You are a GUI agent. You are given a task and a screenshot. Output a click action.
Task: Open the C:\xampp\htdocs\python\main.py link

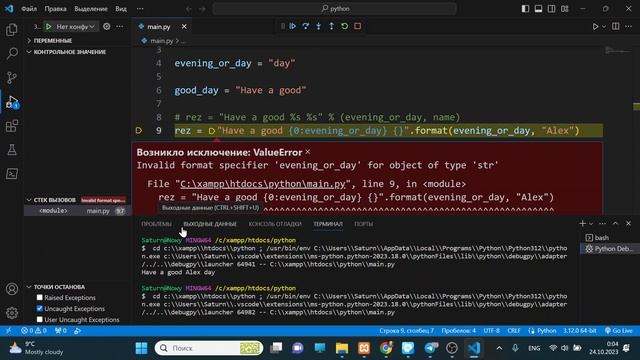pyautogui.click(x=263, y=184)
